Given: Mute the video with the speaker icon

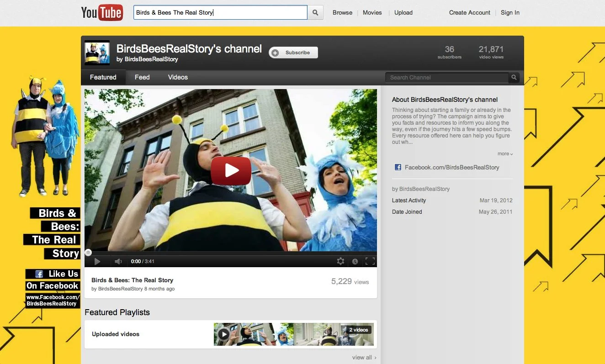Looking at the screenshot, I should [x=118, y=262].
